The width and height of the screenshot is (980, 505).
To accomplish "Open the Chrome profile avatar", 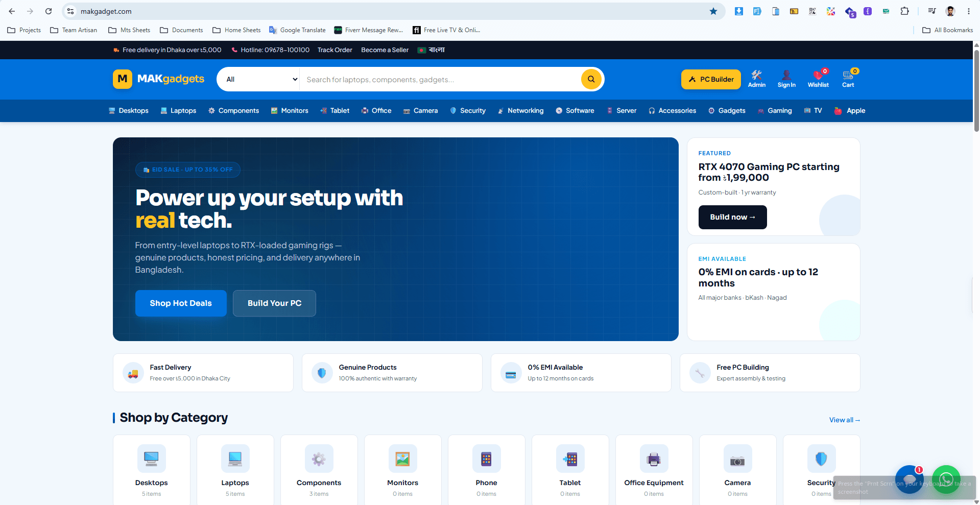I will [x=950, y=11].
